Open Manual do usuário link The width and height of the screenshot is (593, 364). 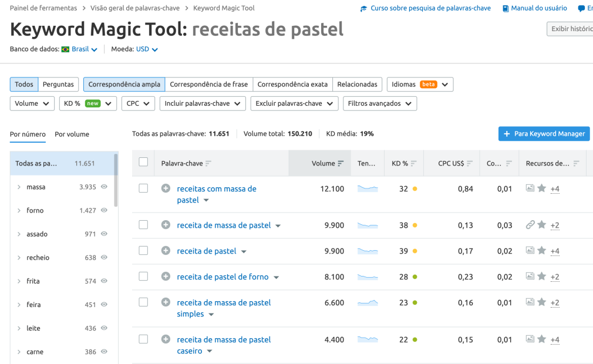point(539,8)
